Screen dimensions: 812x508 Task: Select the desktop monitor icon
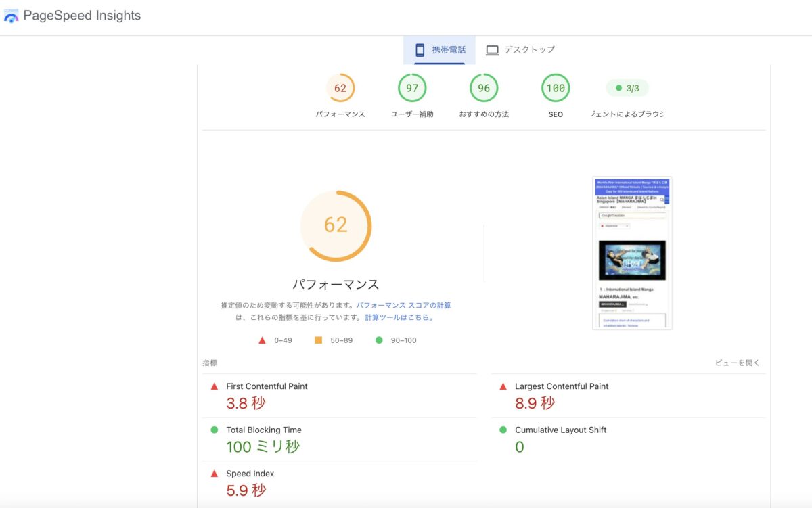click(492, 50)
